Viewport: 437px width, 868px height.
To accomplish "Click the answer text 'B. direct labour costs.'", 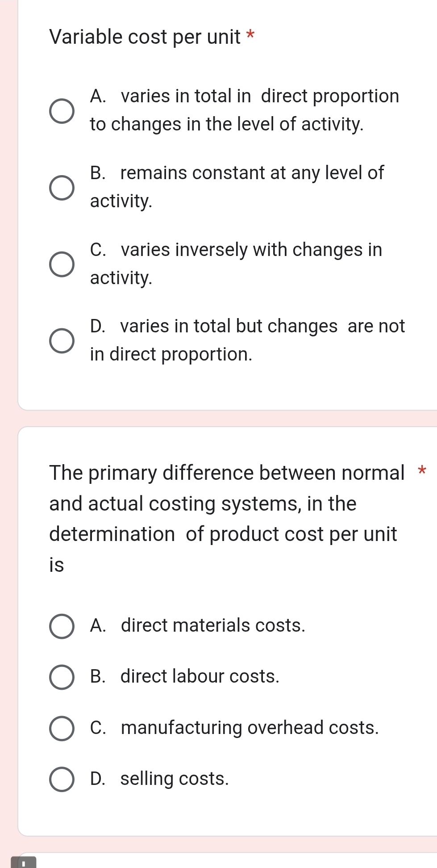I will click(184, 676).
